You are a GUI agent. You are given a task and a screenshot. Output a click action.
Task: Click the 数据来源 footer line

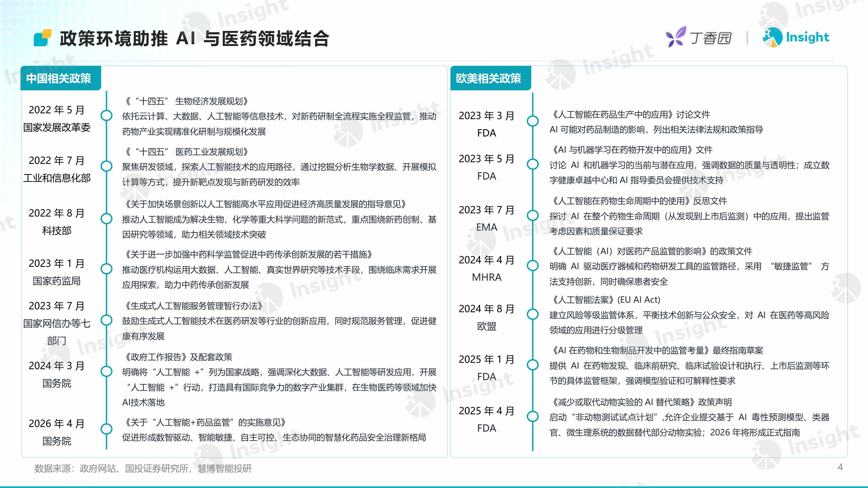pyautogui.click(x=143, y=468)
